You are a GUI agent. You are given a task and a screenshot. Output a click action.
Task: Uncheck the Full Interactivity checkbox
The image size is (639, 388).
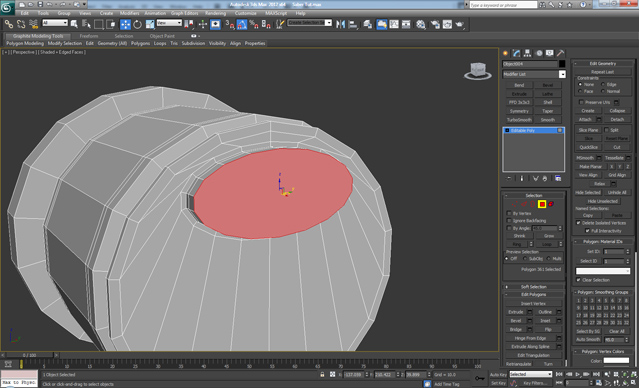587,231
